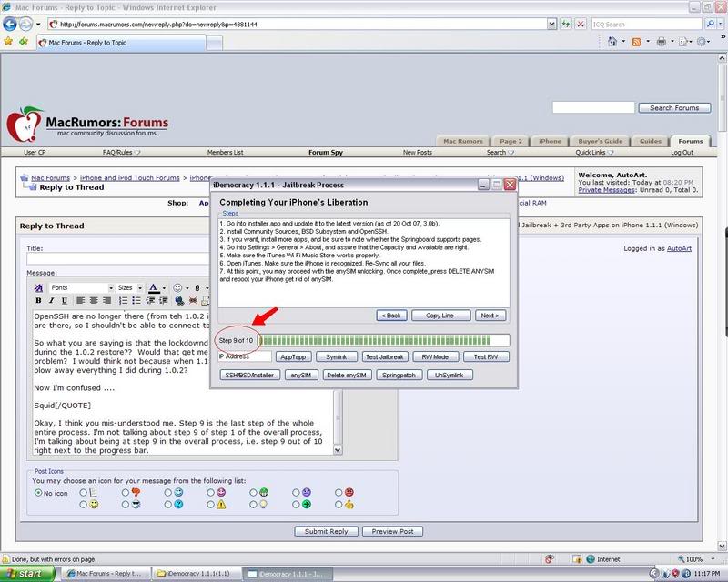Click the Delete anySIM button
Viewport: 728px width, 582px height.
347,375
